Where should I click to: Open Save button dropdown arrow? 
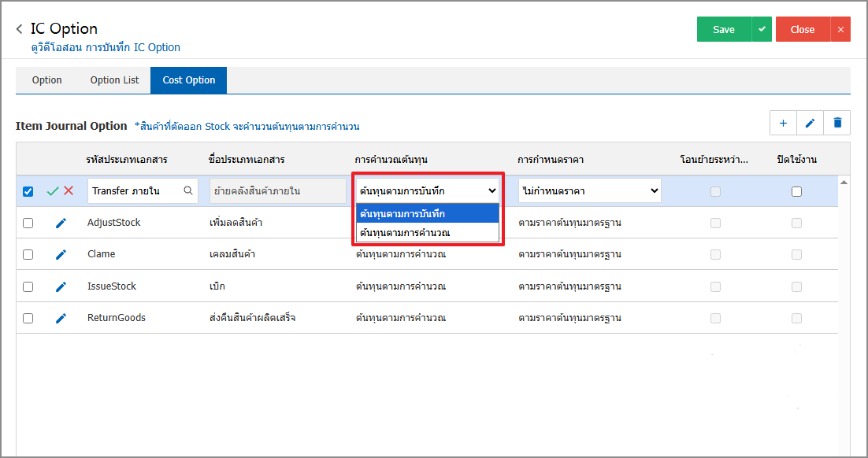761,29
